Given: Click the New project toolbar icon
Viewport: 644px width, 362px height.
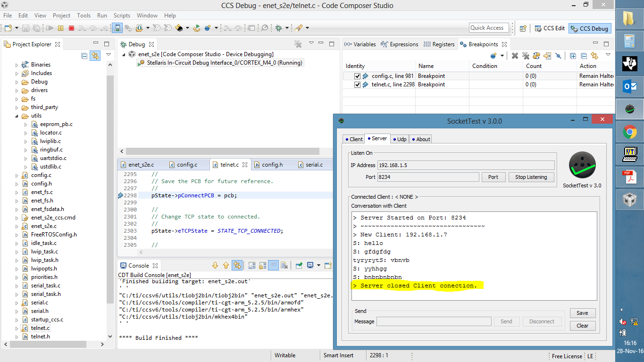Looking at the screenshot, I should [x=8, y=28].
